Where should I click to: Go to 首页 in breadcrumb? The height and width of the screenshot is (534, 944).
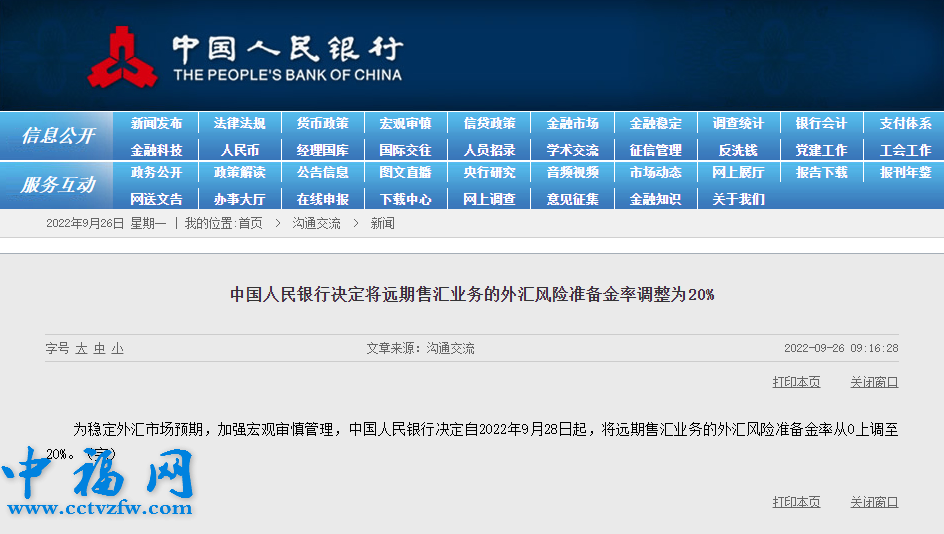click(250, 223)
